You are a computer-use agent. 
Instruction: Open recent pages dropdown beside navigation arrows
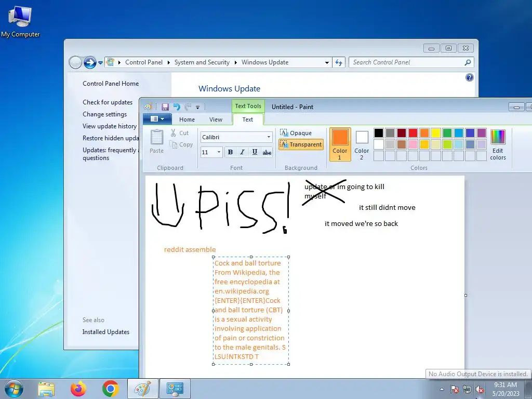click(100, 63)
